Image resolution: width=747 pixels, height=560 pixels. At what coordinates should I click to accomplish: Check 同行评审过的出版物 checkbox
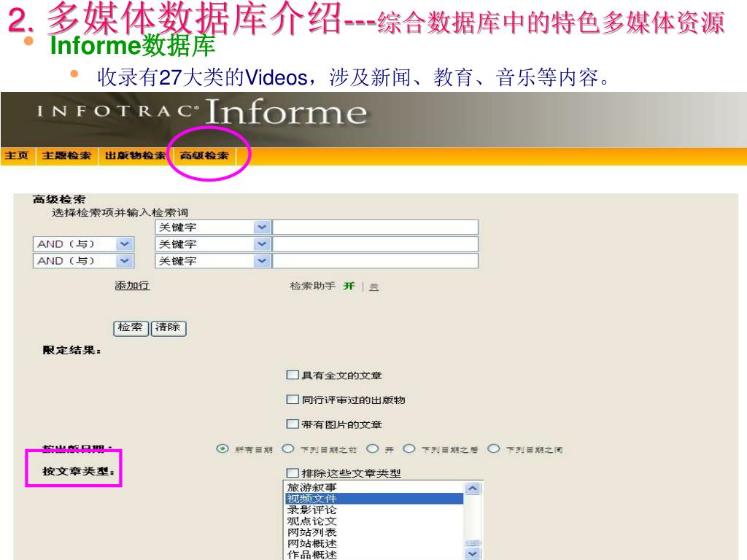pos(292,400)
